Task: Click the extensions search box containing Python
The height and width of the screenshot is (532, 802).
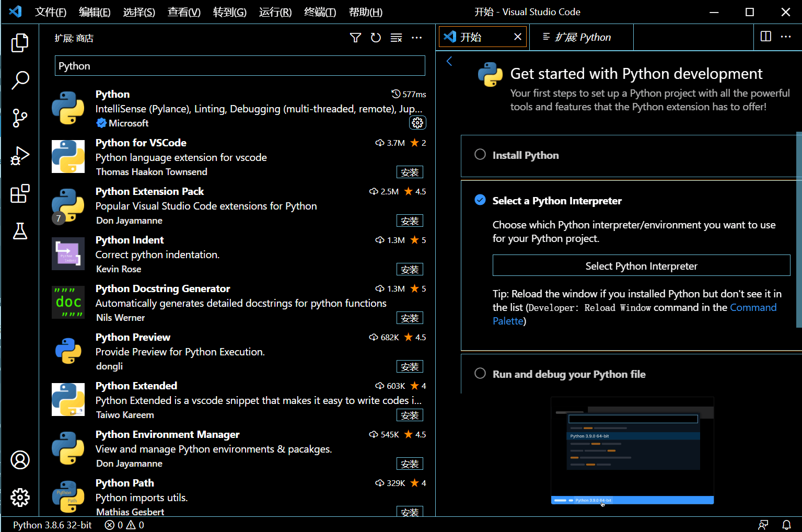Action: pos(240,66)
